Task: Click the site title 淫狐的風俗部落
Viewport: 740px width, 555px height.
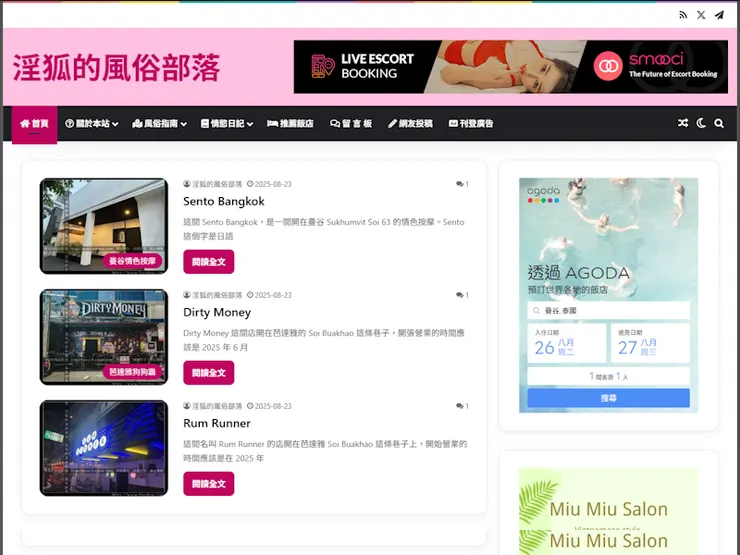Action: [116, 67]
